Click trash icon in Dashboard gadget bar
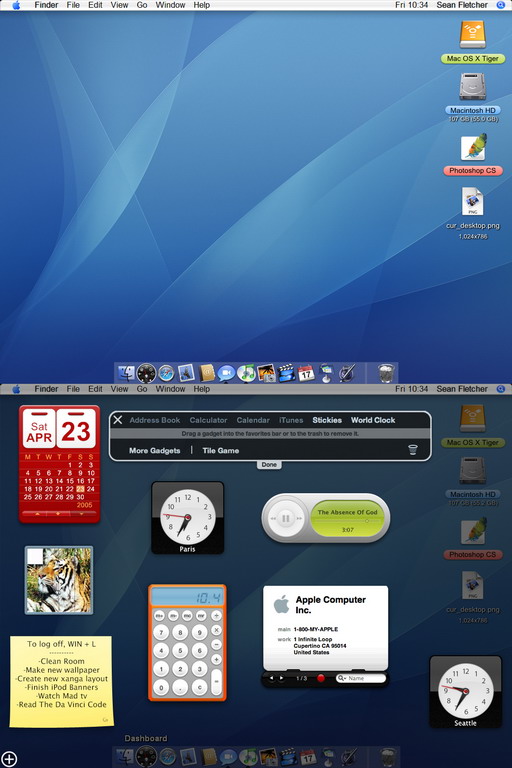Screen dimensions: 512x768 413,450
